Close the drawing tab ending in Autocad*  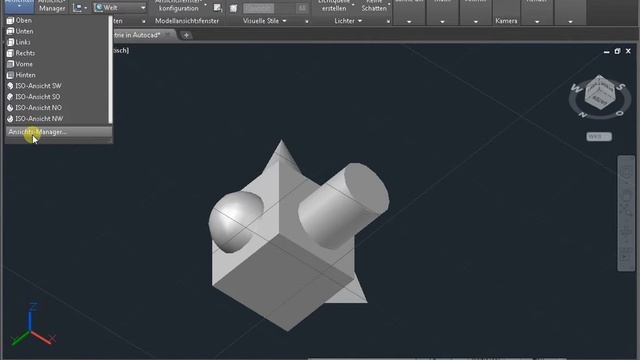(x=167, y=35)
